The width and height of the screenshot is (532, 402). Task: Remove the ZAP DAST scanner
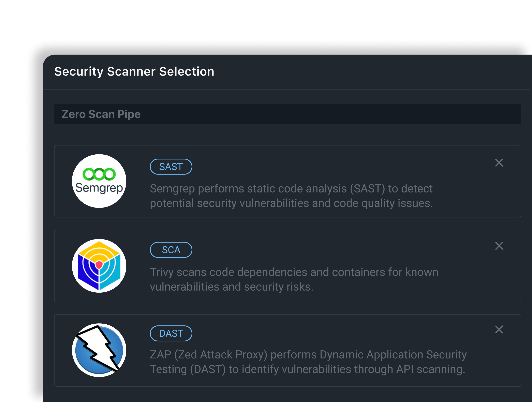click(499, 329)
